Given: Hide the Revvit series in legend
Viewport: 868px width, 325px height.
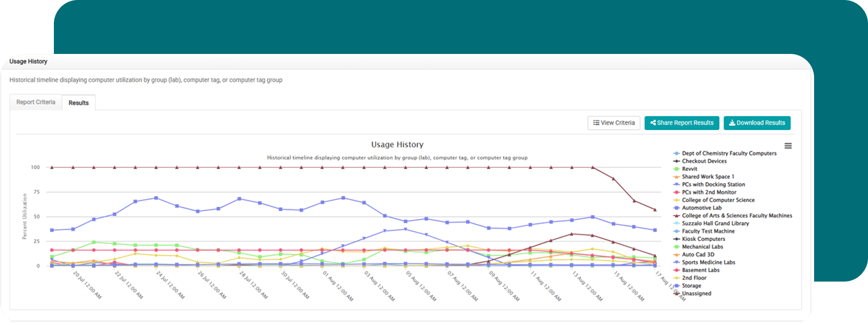Looking at the screenshot, I should tap(685, 169).
